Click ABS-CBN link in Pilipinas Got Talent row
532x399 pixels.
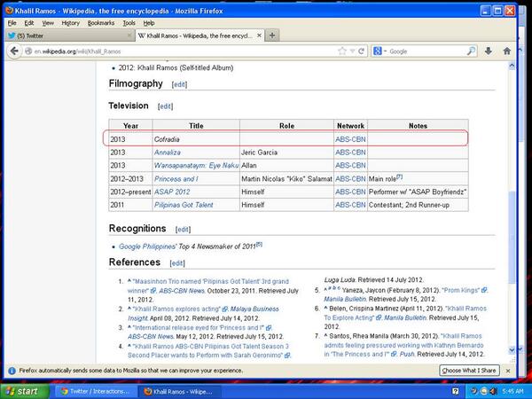[350, 205]
